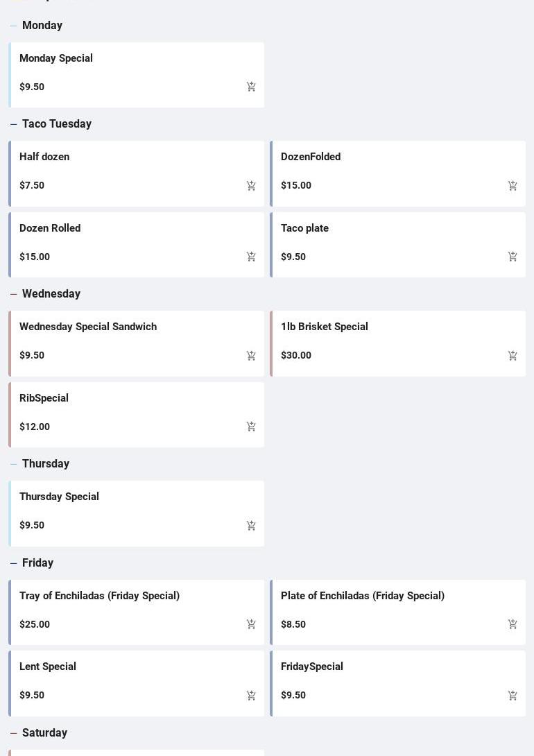Add Wednesday Special Sandwich to cart
534x756 pixels.
coord(251,356)
